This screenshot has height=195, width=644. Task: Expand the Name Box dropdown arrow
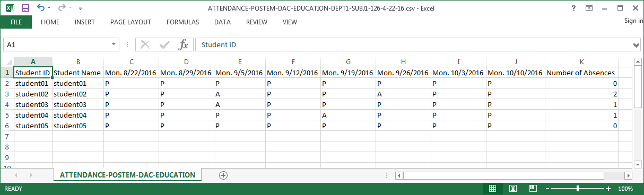tap(114, 45)
